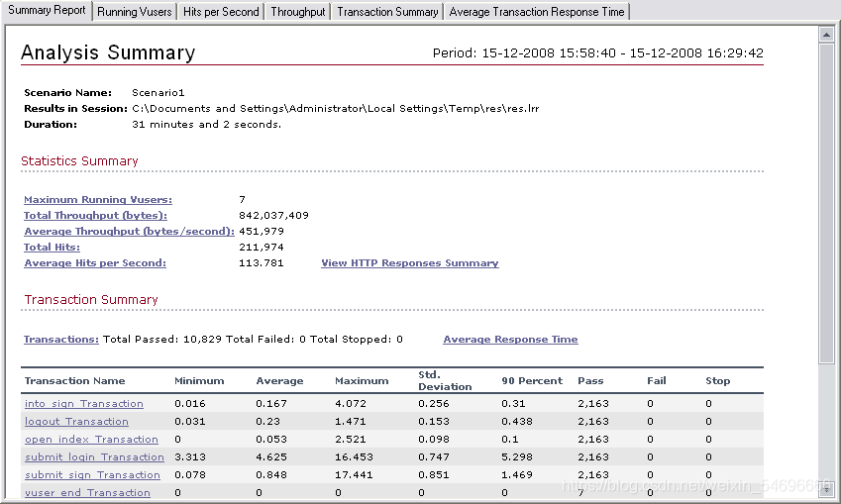Click the Period date range text
Viewport: 841px width, 504px height.
[598, 53]
